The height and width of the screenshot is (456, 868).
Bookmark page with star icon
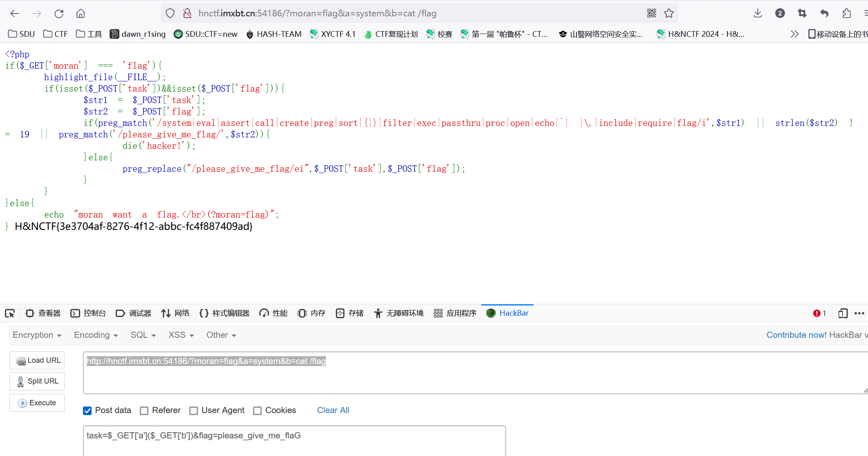pos(669,13)
